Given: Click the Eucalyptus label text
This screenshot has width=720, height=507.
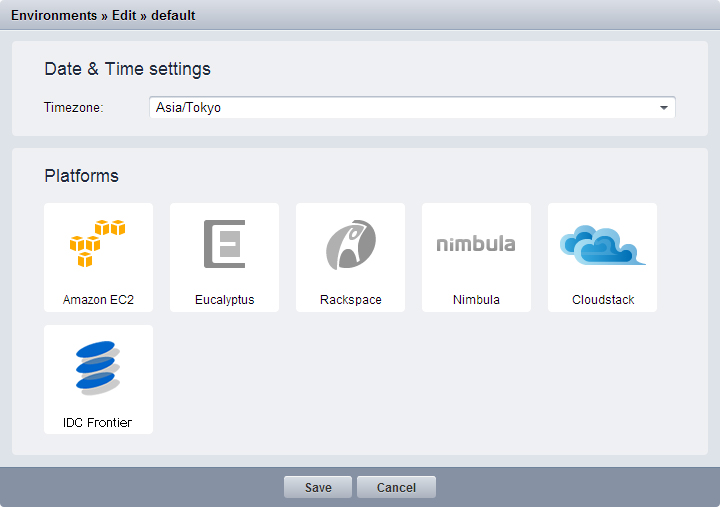Looking at the screenshot, I should [x=225, y=300].
